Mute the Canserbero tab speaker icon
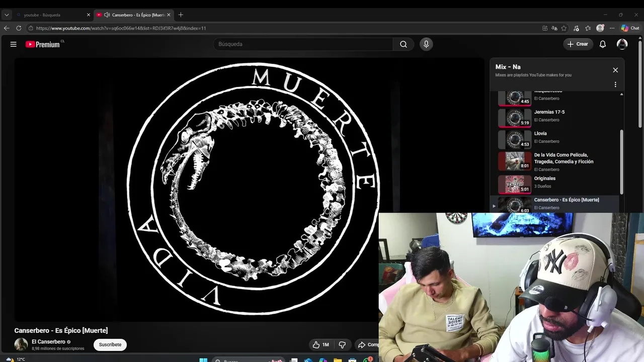Image resolution: width=644 pixels, height=362 pixels. click(x=107, y=15)
